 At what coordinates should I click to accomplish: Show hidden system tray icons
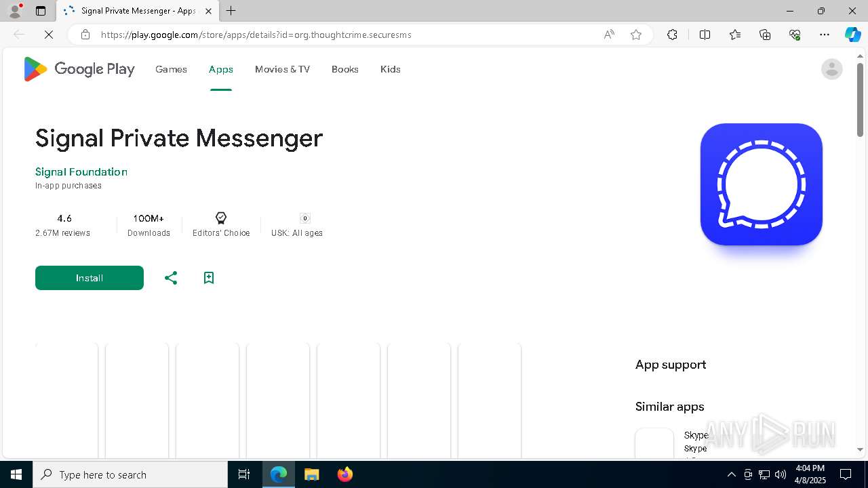click(x=731, y=474)
